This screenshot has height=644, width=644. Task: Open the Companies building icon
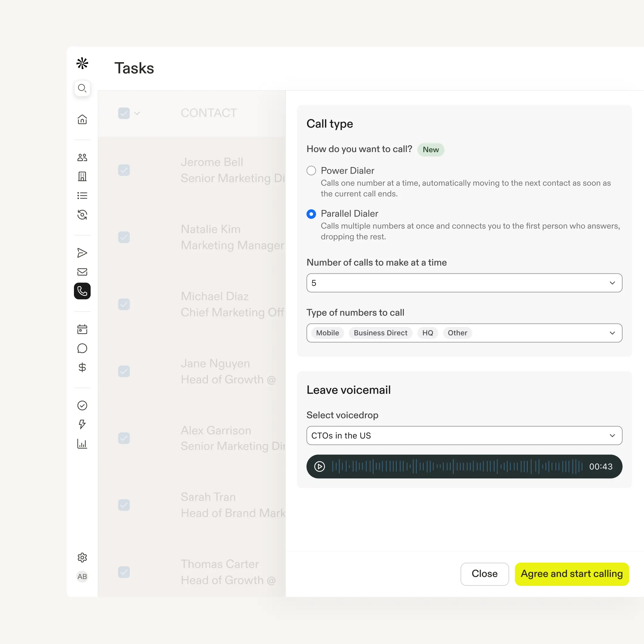tap(82, 176)
